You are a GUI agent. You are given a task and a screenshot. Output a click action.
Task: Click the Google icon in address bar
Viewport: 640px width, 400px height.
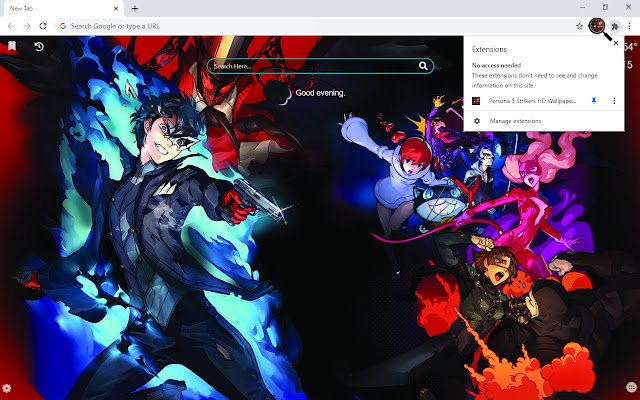tap(63, 26)
